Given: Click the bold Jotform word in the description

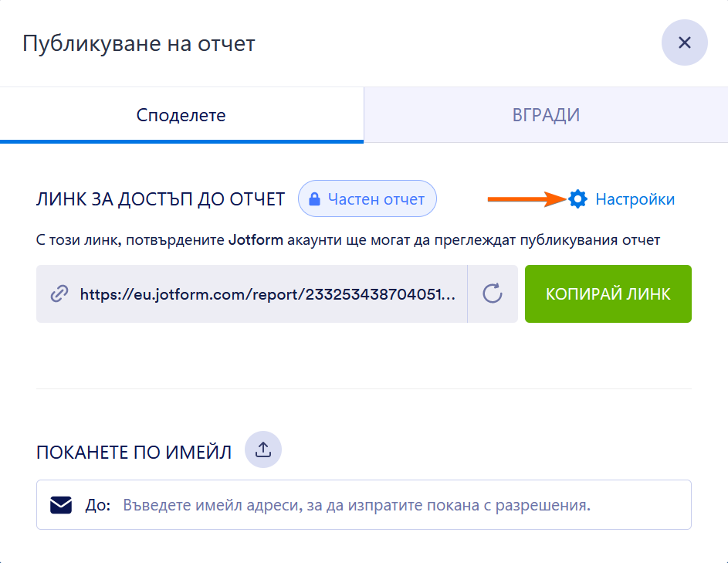Looking at the screenshot, I should [x=256, y=240].
